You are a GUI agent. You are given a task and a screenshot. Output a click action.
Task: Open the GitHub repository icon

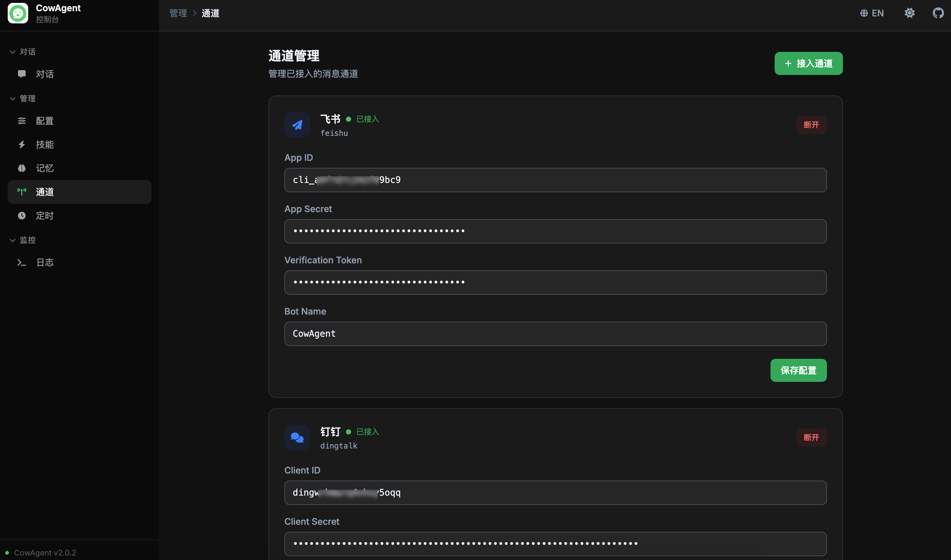click(x=938, y=13)
